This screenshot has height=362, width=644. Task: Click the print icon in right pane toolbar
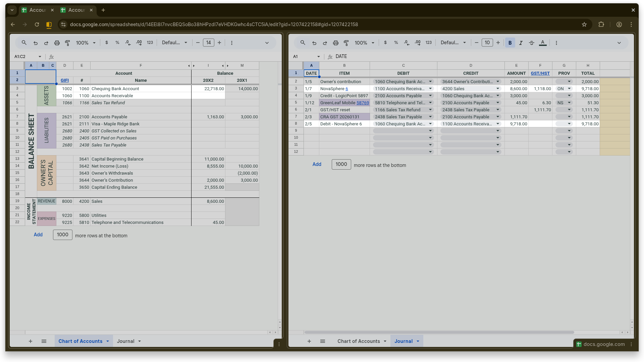coord(335,43)
